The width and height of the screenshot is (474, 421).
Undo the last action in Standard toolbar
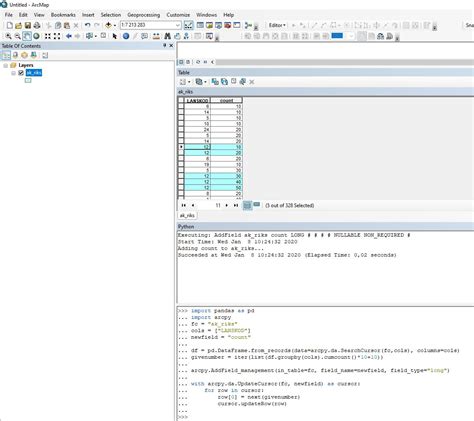point(88,25)
